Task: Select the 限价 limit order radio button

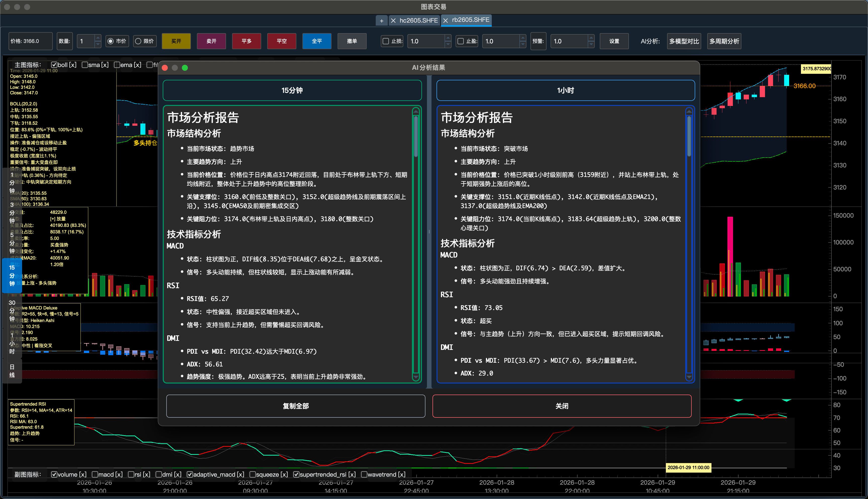Action: coord(138,41)
